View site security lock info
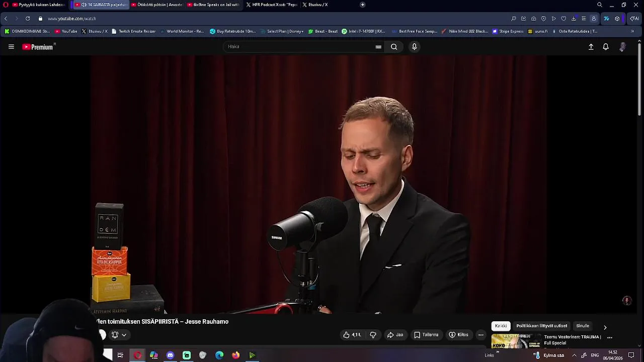Viewport: 644px width, 362px height. coord(40,19)
